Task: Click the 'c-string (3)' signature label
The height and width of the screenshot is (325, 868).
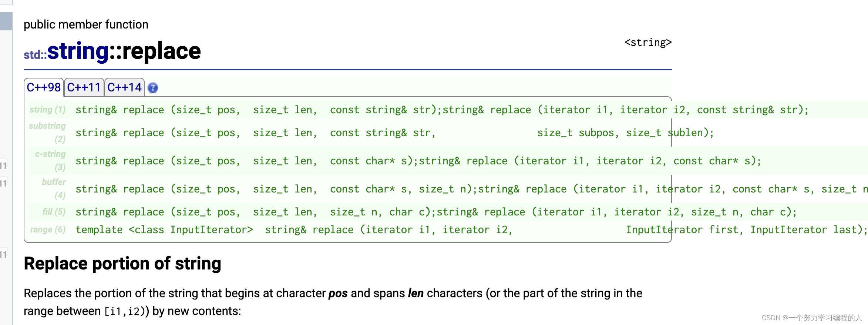Action: pos(50,161)
